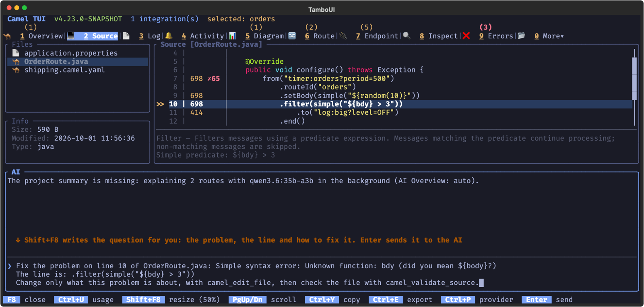
Task: Click the Enter send shortcut
Action: 547,300
